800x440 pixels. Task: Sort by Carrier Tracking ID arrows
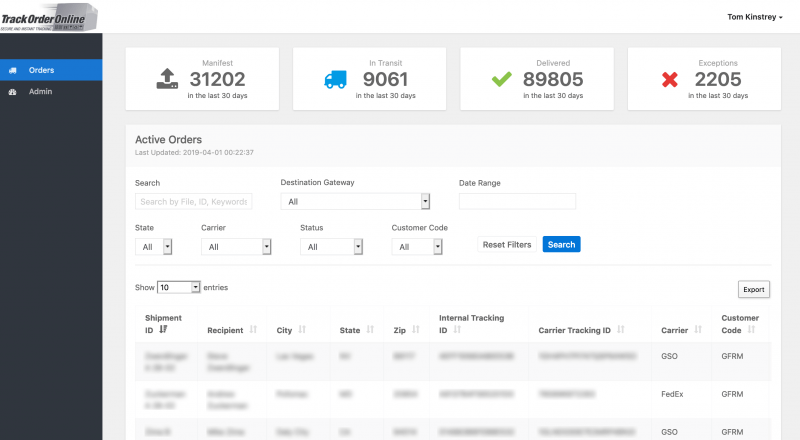621,329
